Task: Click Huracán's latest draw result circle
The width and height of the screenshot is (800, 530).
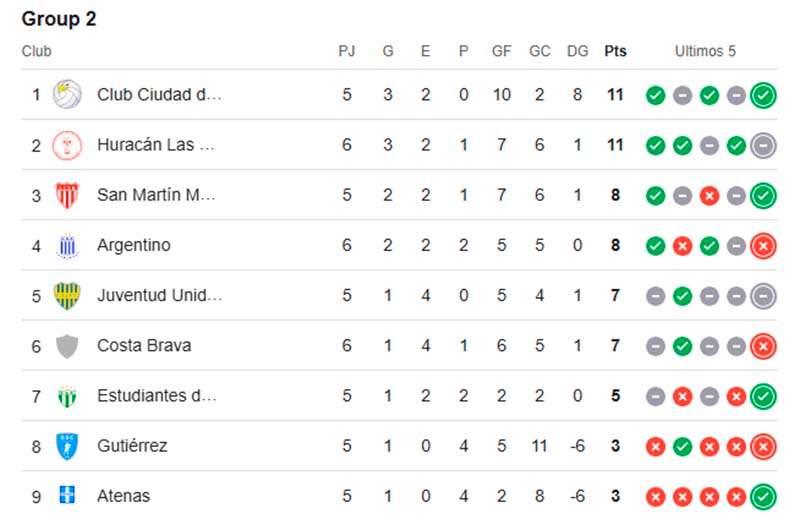Action: [x=763, y=145]
